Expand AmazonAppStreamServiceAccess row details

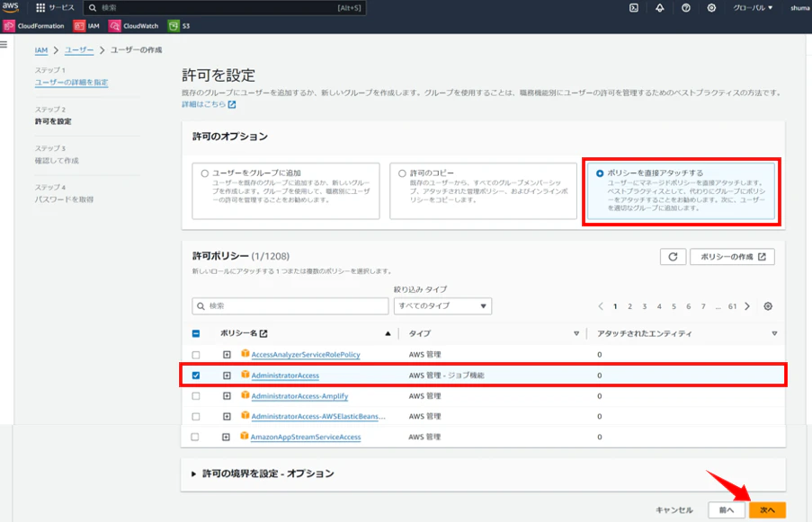(x=226, y=438)
